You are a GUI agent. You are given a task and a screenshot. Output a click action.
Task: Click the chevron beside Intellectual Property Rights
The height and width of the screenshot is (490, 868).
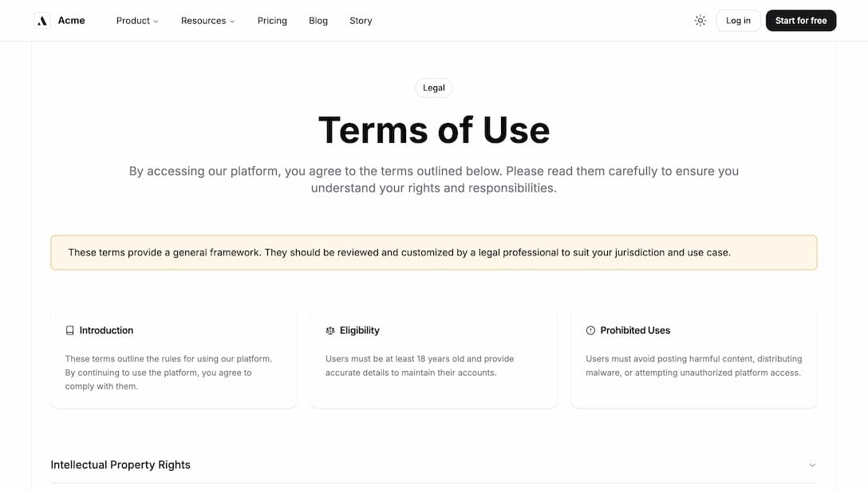(811, 464)
